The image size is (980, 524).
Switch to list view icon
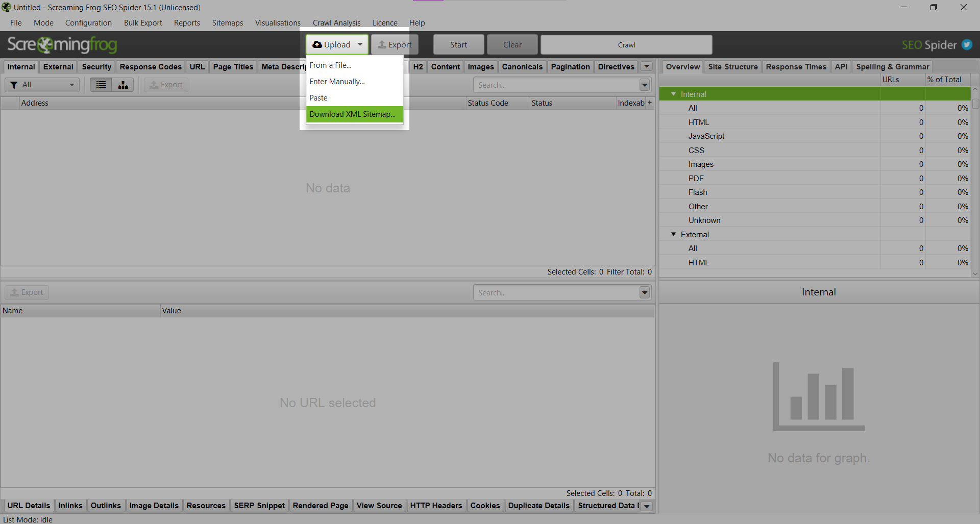pos(101,85)
